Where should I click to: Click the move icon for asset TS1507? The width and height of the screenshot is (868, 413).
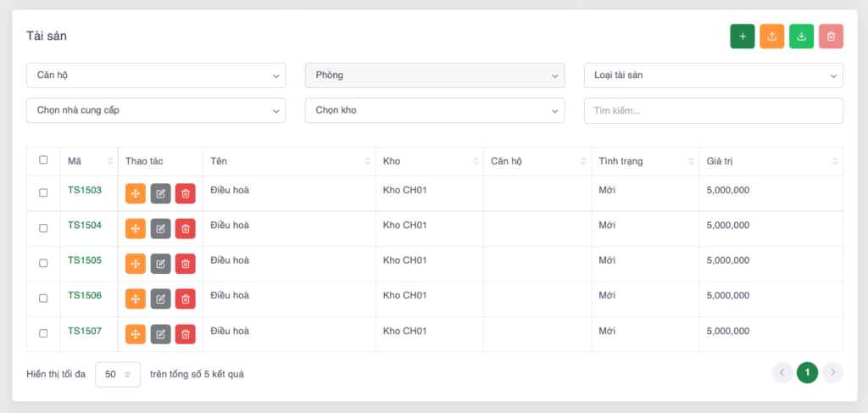[136, 334]
